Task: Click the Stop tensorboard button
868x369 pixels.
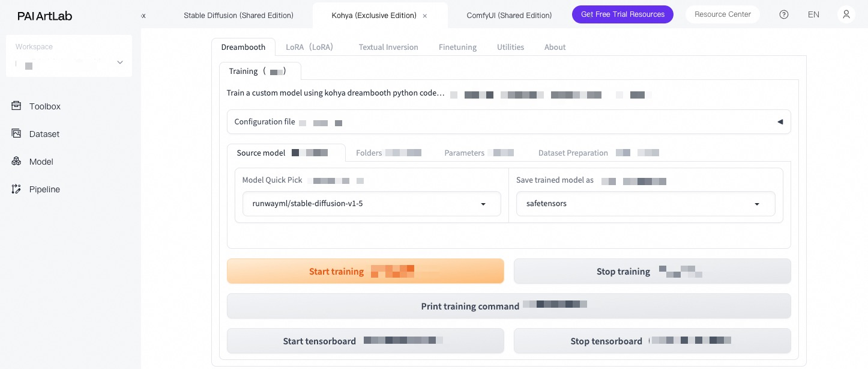Action: point(652,341)
